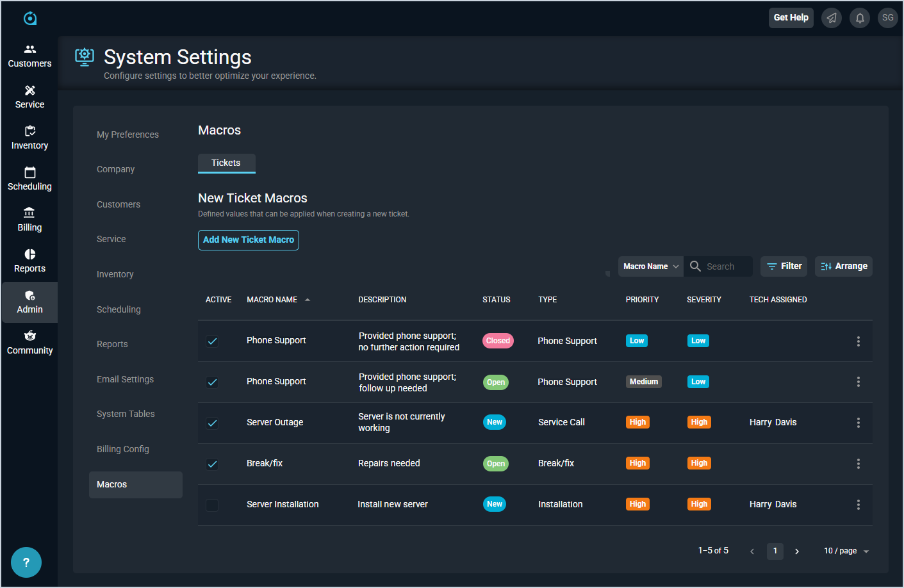Enable the Server Installation macro checkbox
The image size is (904, 588).
(x=212, y=505)
